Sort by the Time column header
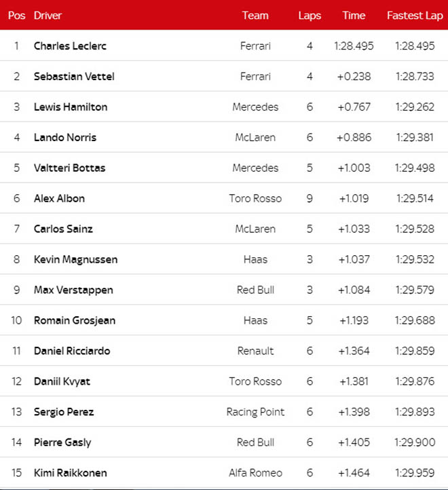The width and height of the screenshot is (448, 490). point(354,15)
